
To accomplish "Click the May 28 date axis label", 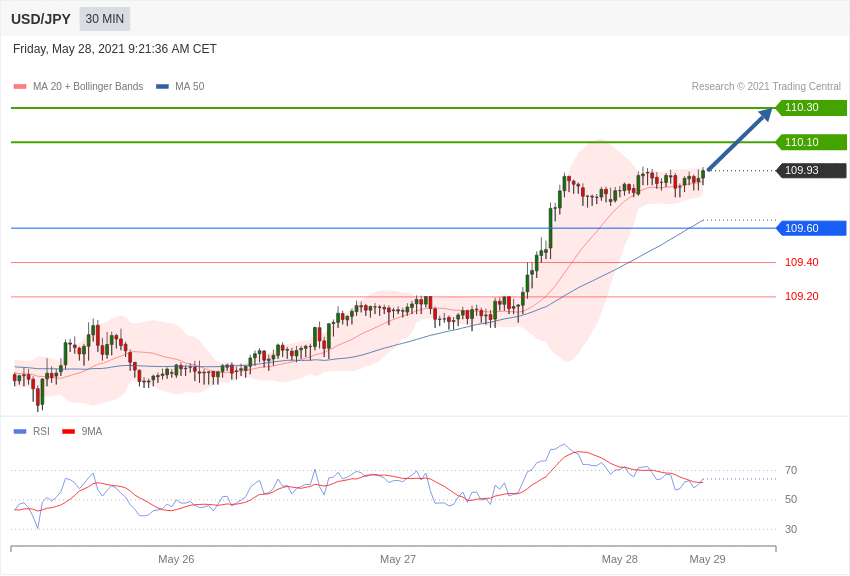I will [620, 559].
